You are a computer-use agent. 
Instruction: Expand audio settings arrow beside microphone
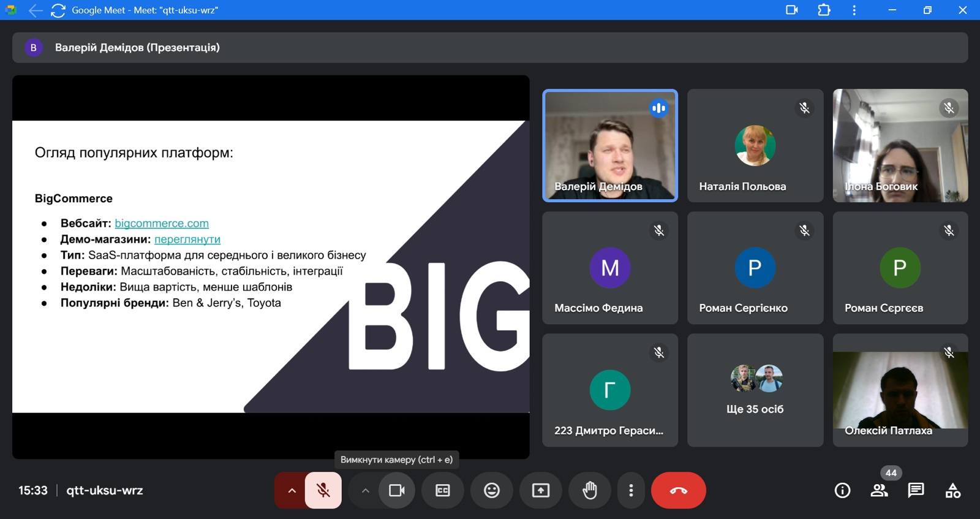292,490
